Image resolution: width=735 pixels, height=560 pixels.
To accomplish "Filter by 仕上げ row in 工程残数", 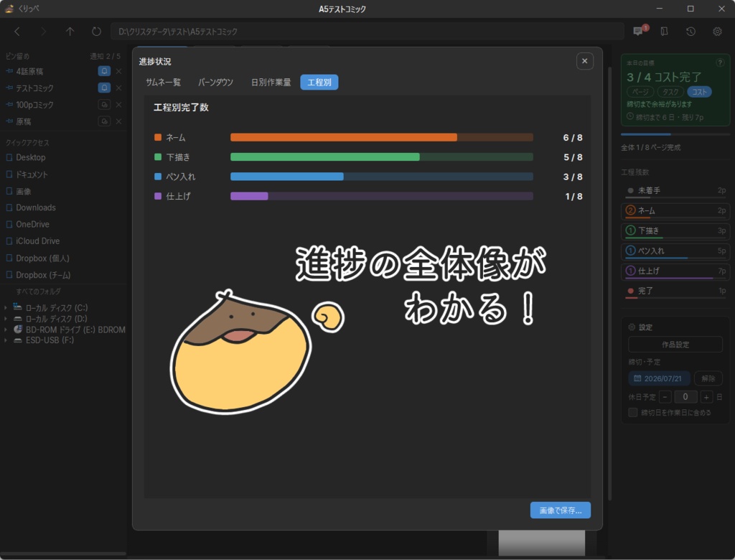I will (x=675, y=271).
